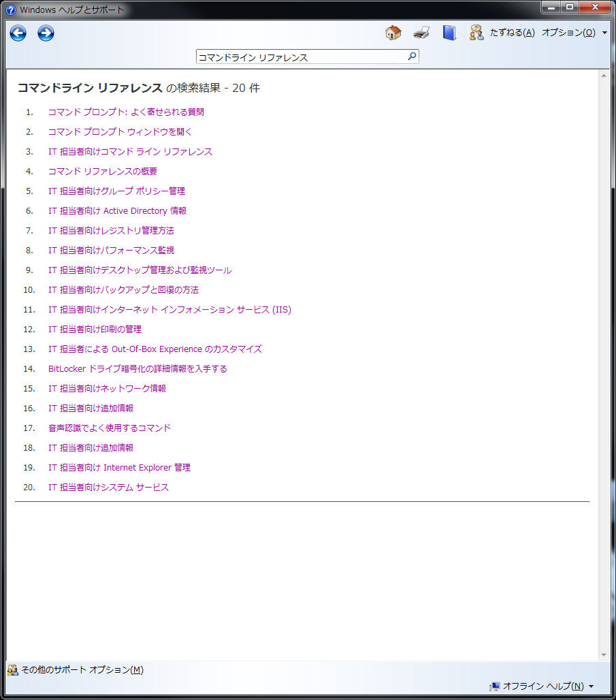Open IT 担当者向け印刷の管理

click(95, 329)
